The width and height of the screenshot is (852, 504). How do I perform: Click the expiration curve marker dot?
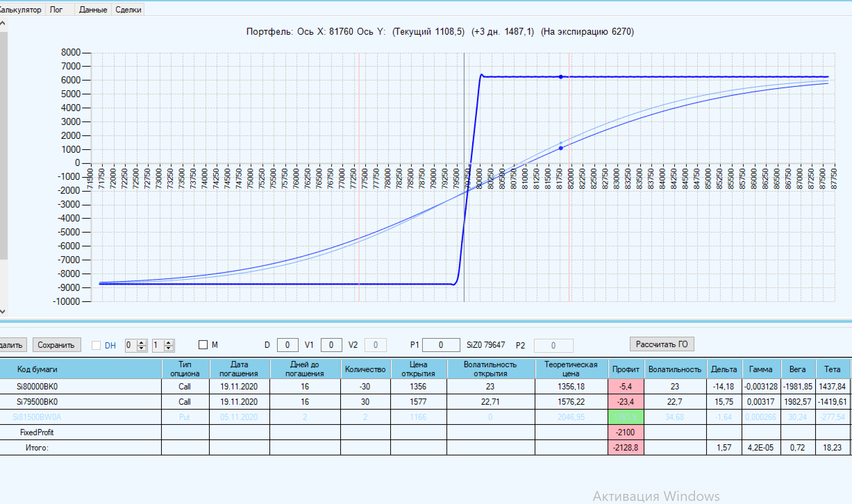tap(561, 77)
